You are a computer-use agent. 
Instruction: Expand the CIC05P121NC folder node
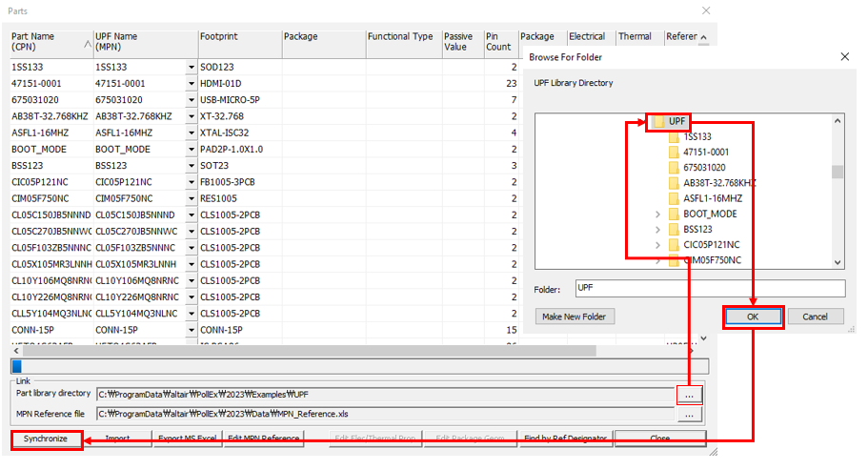pyautogui.click(x=657, y=245)
